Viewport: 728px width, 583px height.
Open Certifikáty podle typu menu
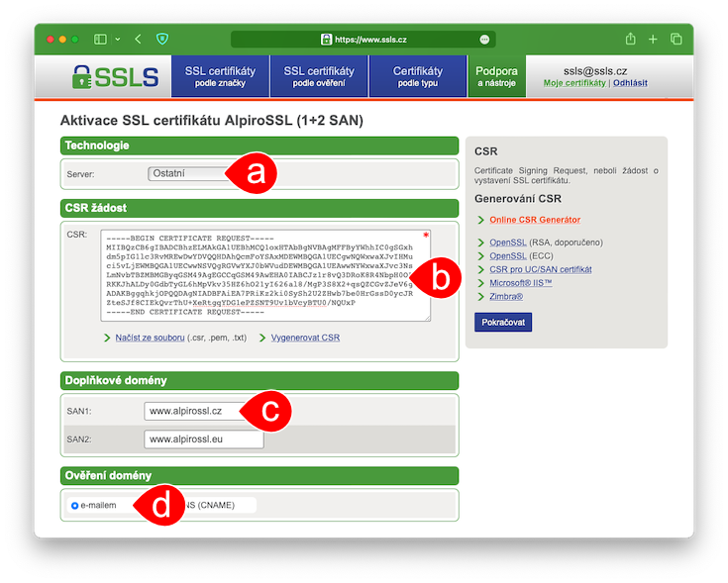(x=418, y=76)
